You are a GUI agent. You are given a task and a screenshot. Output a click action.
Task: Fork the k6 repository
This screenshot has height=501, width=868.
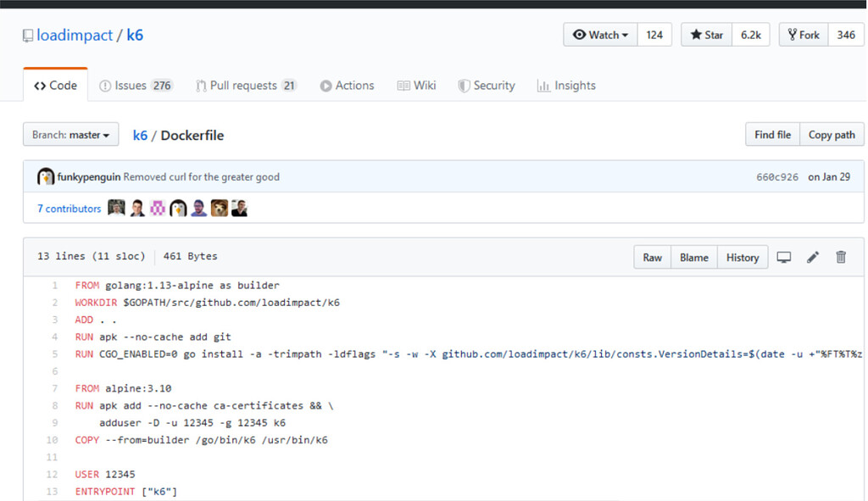[x=804, y=35]
